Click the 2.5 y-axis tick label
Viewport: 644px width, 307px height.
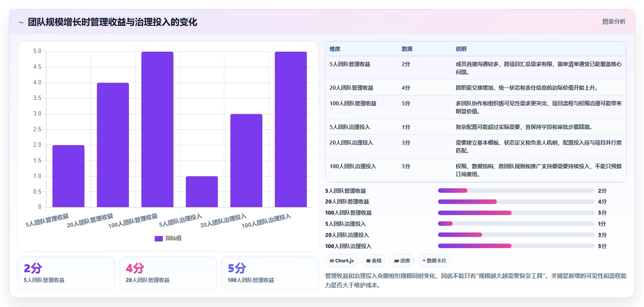(37, 129)
